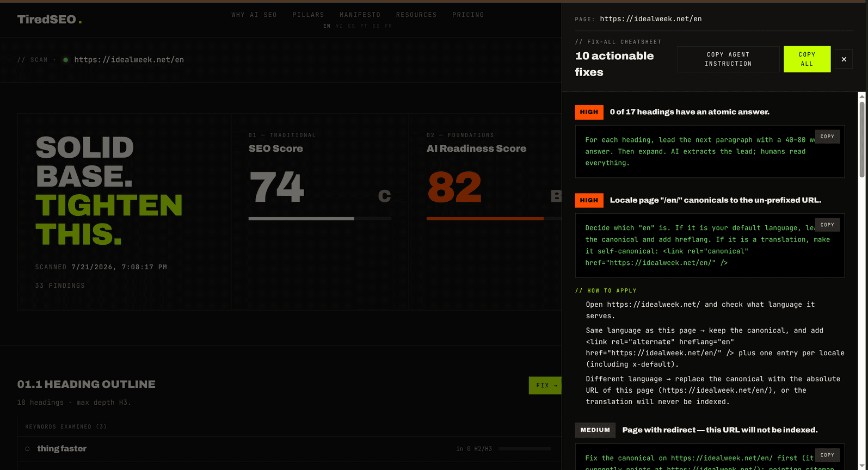Open the Pricing nav link
The height and width of the screenshot is (470, 868).
click(468, 15)
